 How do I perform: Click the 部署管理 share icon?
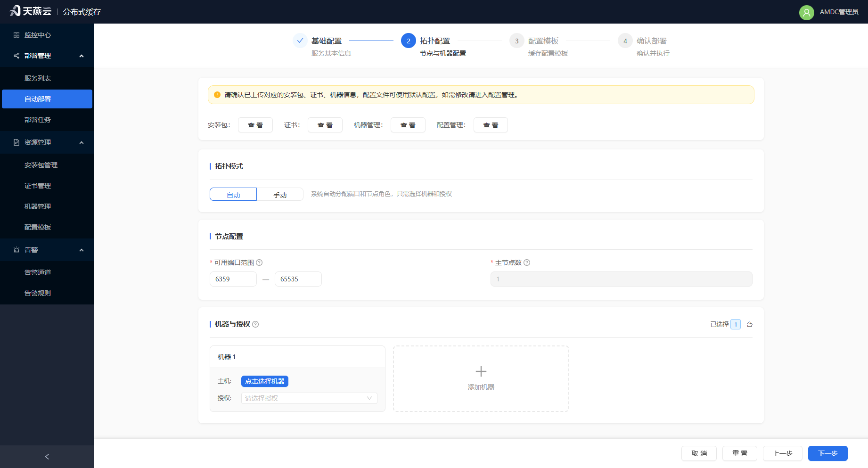16,56
